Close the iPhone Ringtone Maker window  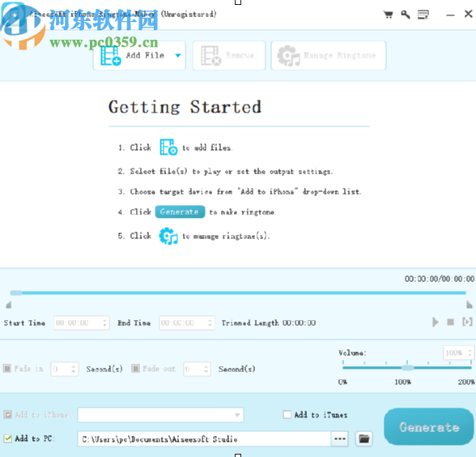(469, 14)
